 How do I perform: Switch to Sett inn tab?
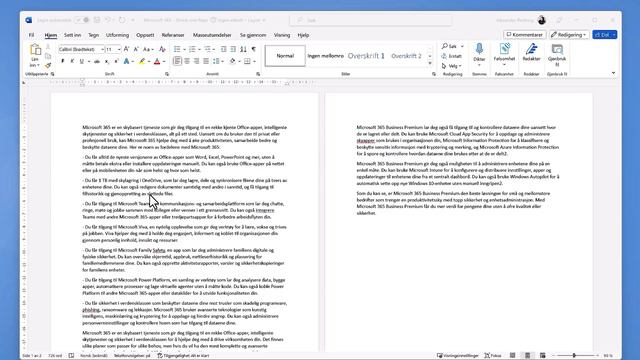(73, 35)
